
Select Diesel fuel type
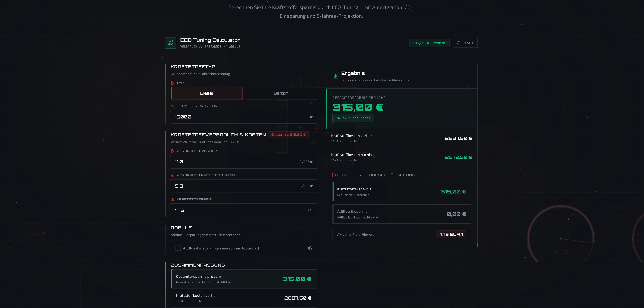tap(206, 93)
